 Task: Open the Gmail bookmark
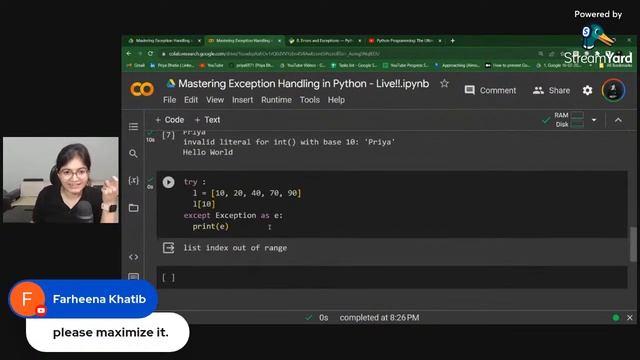point(136,65)
